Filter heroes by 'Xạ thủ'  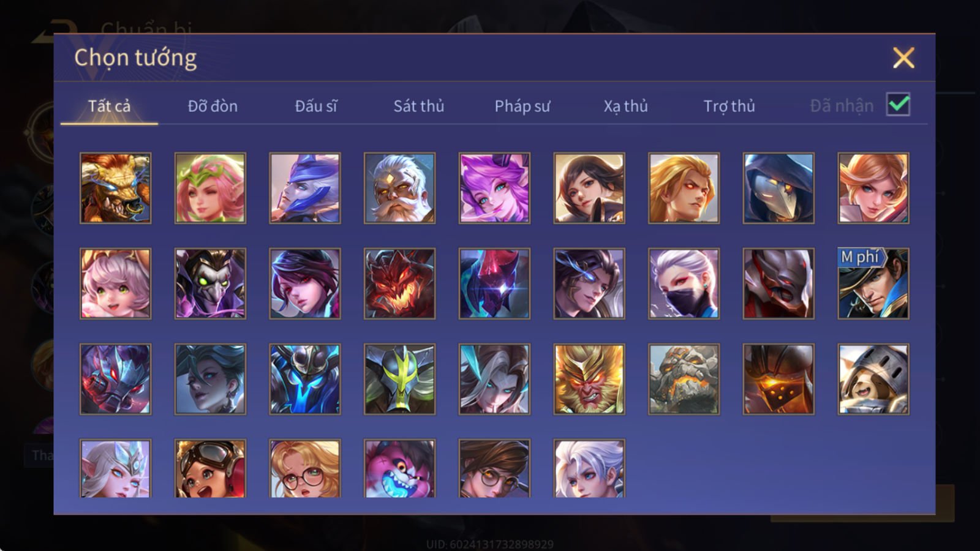pyautogui.click(x=625, y=106)
